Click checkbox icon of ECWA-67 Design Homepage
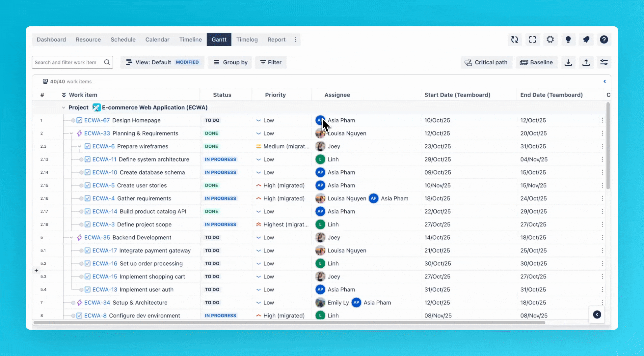Screen dimensions: 644x356 click(79, 120)
